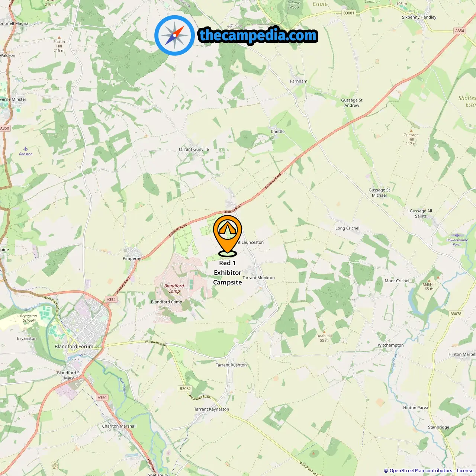Click the B3081 road shield

point(349,13)
